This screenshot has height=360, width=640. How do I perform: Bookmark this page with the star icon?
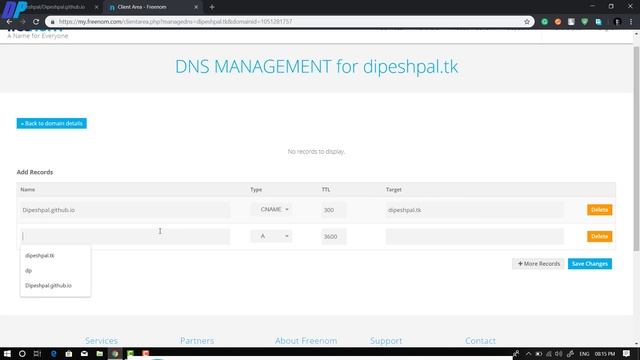[x=527, y=22]
